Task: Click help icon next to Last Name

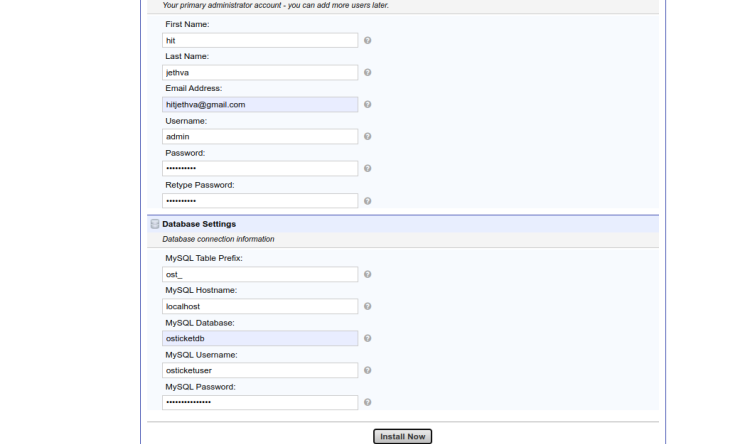Action: 368,73
